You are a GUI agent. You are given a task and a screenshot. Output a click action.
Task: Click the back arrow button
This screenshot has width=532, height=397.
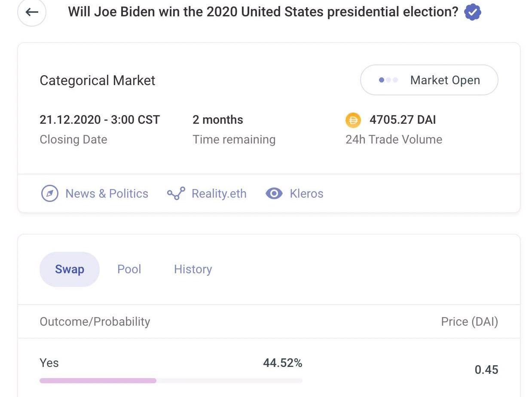[32, 12]
